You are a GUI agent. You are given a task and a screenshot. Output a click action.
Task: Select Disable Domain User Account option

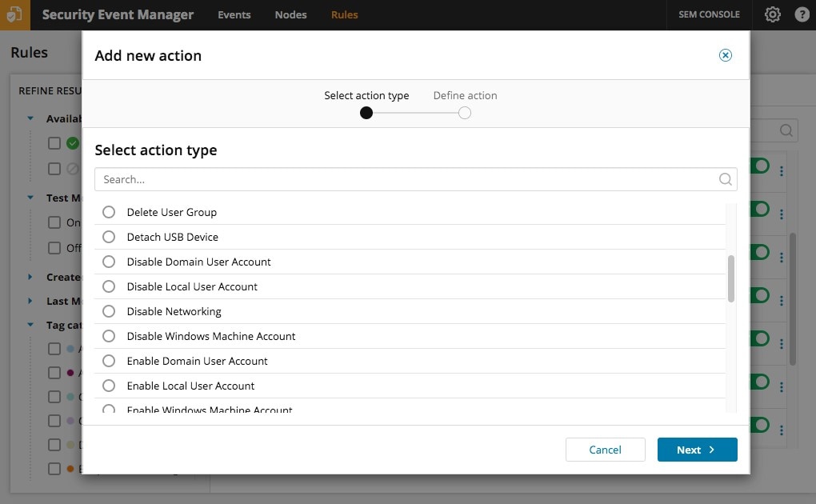tap(109, 262)
